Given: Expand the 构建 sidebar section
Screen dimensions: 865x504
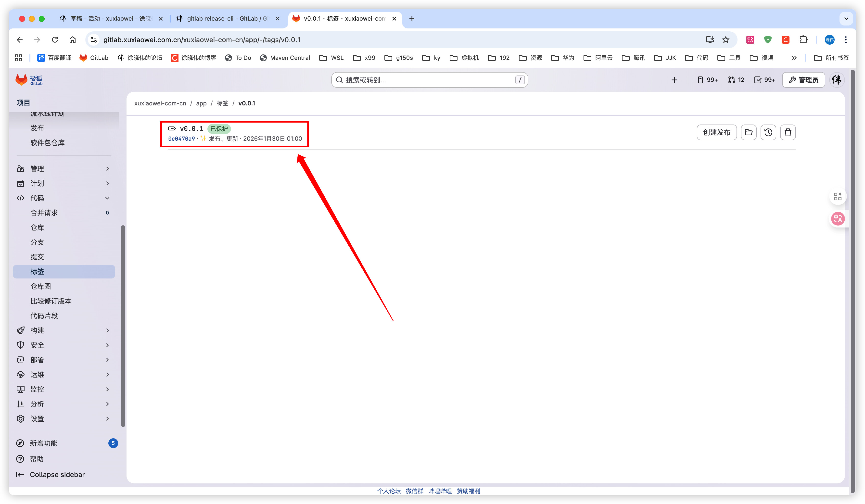Looking at the screenshot, I should [64, 330].
